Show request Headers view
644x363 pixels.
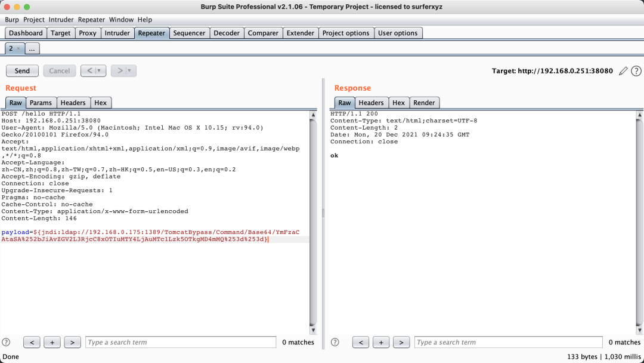[x=73, y=103]
